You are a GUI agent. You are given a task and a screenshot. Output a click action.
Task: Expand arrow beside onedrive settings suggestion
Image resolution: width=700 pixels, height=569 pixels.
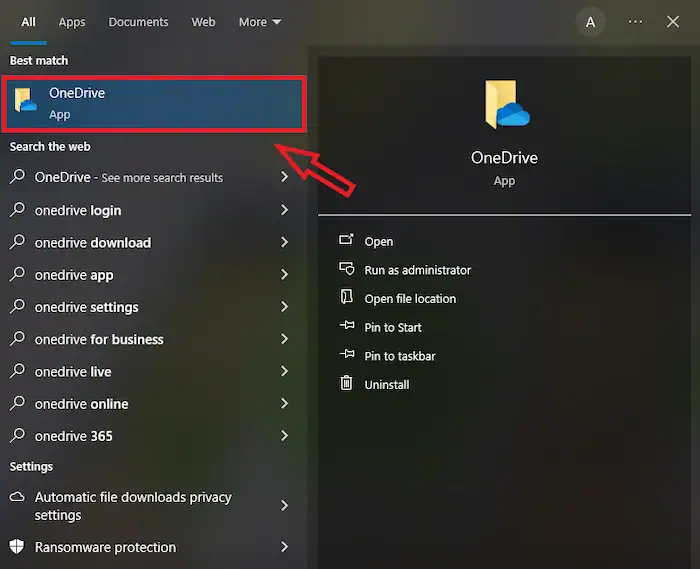tap(284, 307)
